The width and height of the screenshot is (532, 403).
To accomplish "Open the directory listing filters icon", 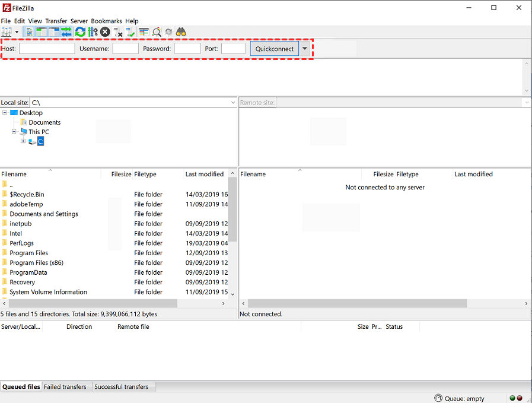I will 144,32.
